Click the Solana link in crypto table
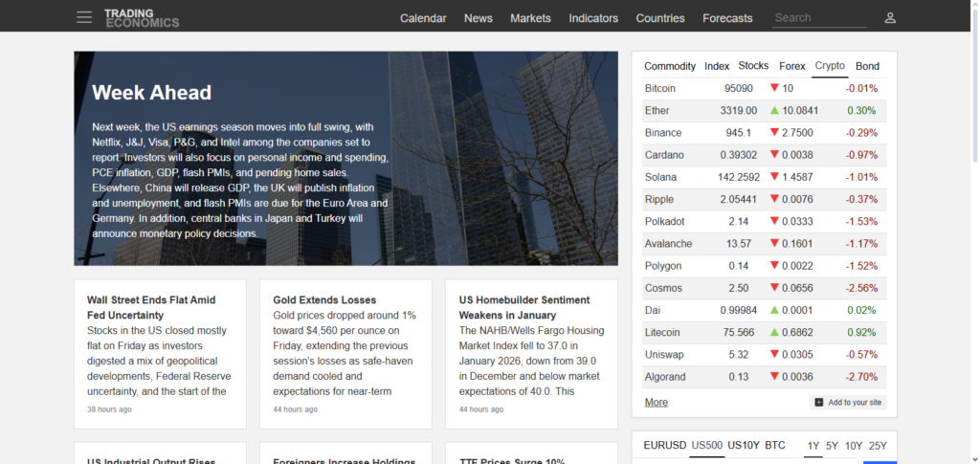 [x=660, y=177]
